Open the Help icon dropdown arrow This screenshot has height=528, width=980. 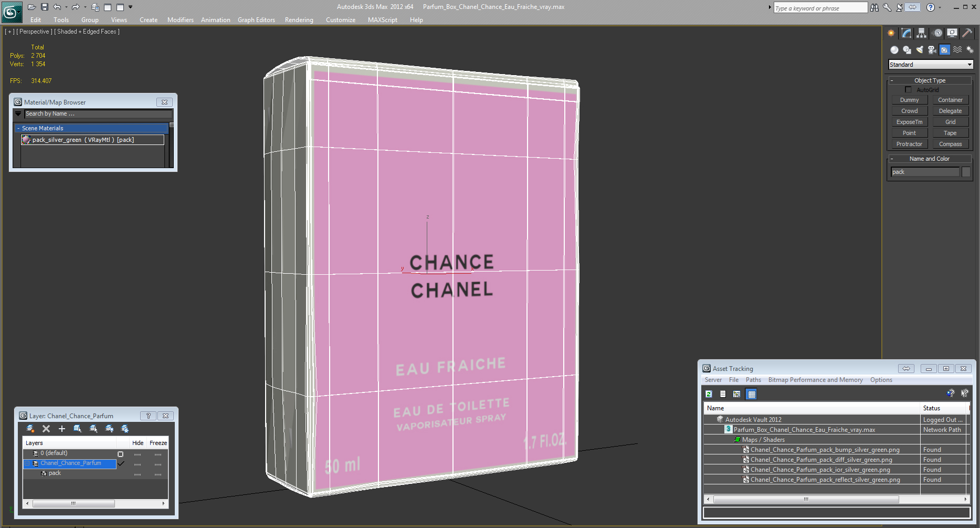940,7
